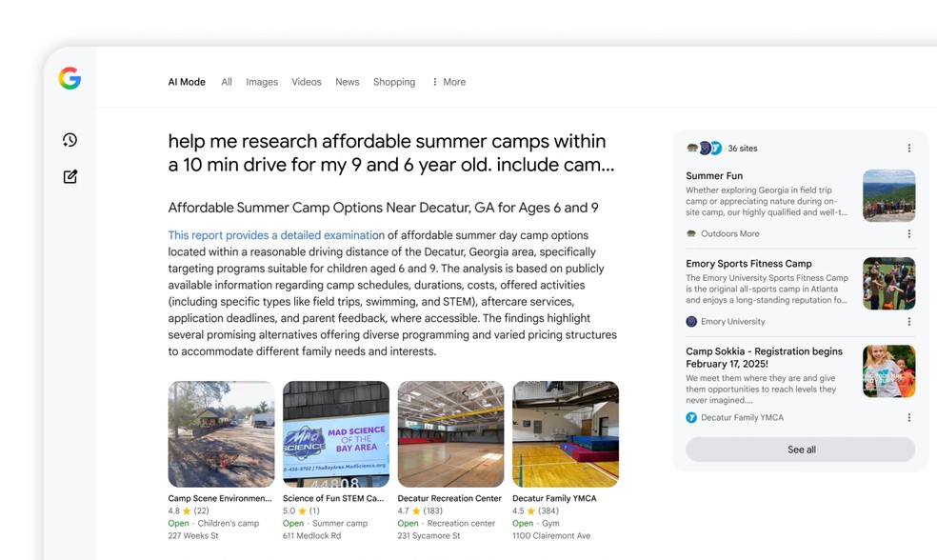Click the Mad Science STEM camp thumbnail
This screenshot has height=560, width=937.
point(336,434)
